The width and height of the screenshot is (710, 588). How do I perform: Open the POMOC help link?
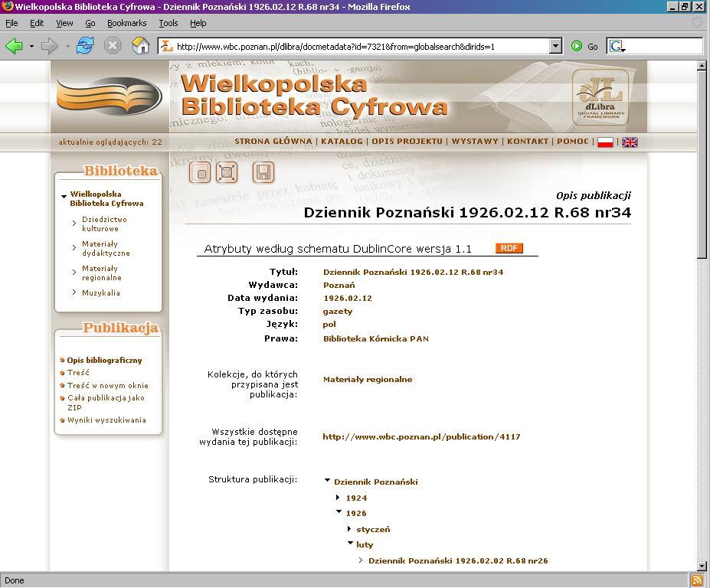573,141
